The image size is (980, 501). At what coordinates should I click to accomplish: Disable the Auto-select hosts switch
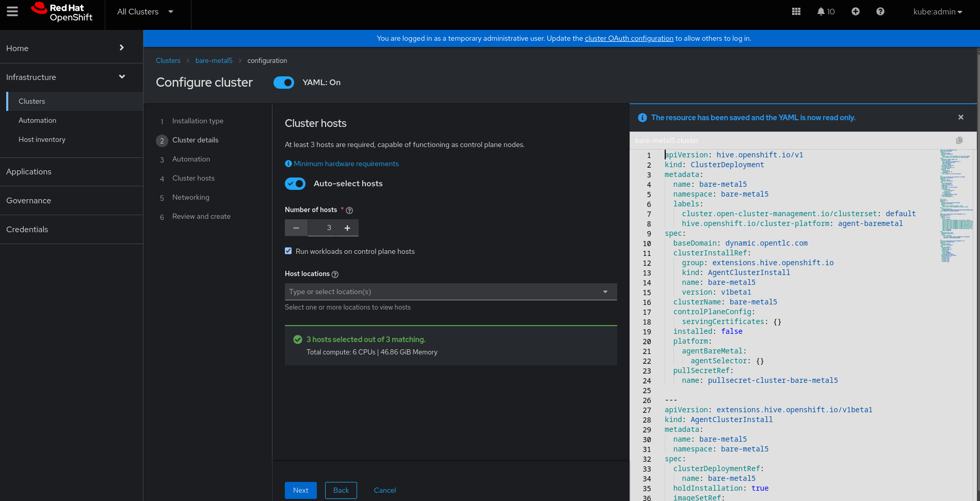click(x=295, y=184)
